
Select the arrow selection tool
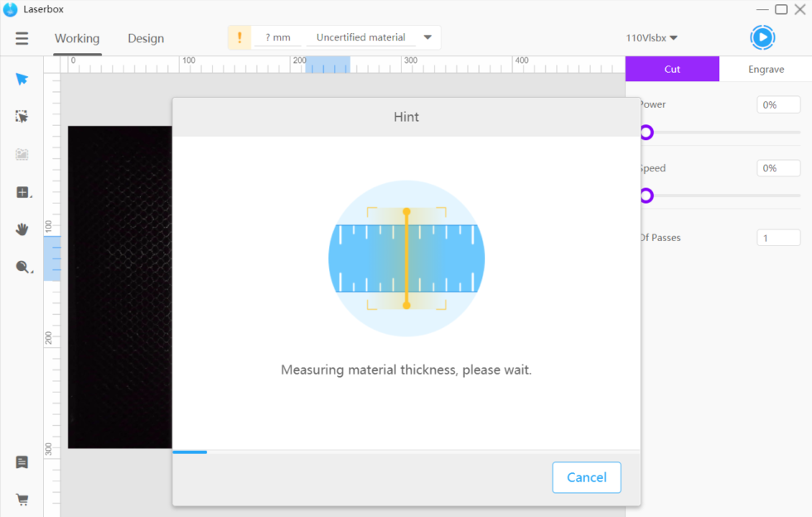(x=22, y=79)
